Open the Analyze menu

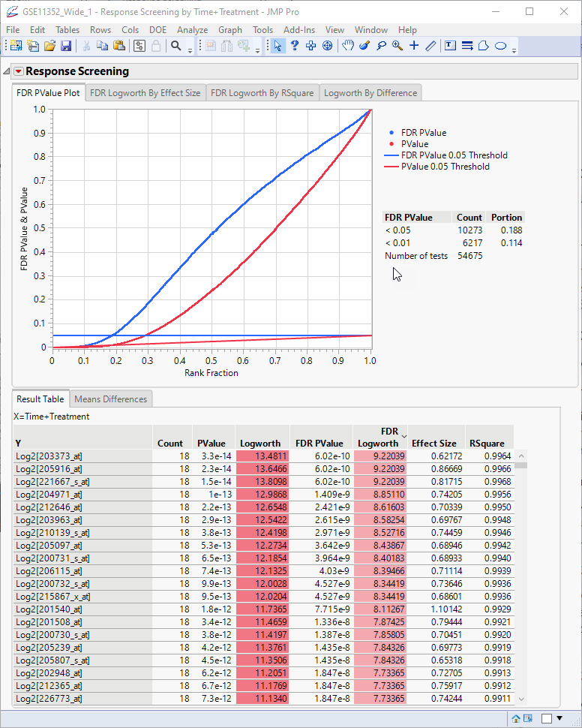tap(192, 30)
